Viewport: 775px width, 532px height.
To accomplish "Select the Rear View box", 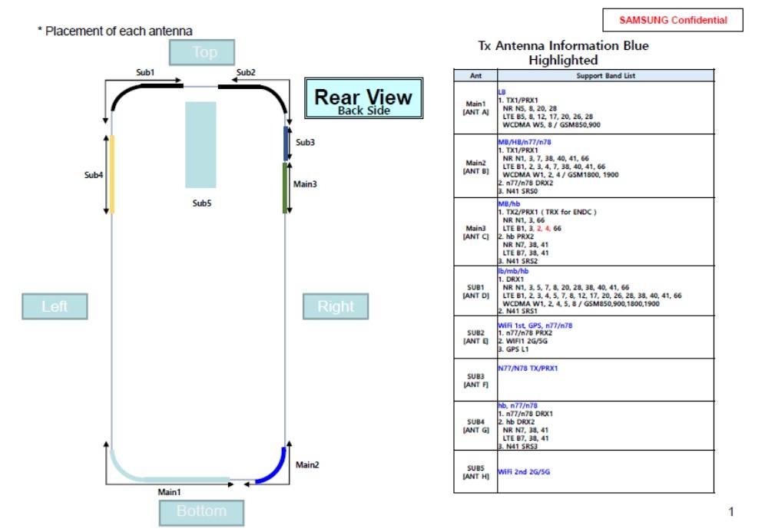I will (x=363, y=98).
